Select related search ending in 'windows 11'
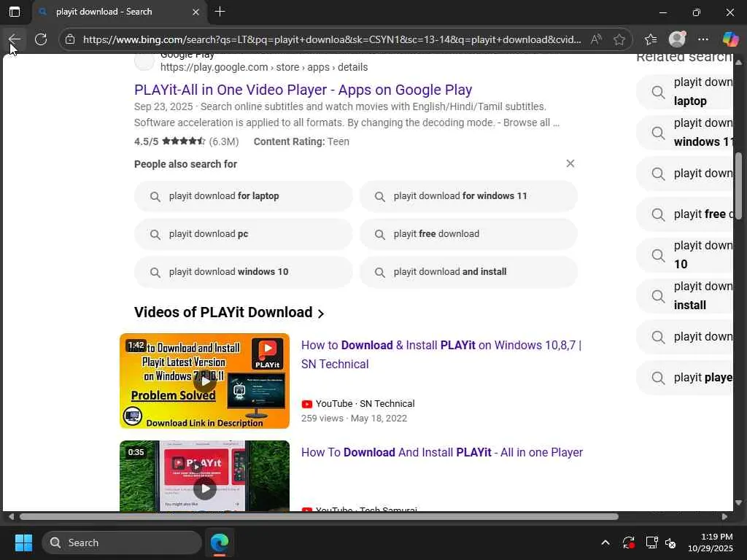 tap(684, 133)
